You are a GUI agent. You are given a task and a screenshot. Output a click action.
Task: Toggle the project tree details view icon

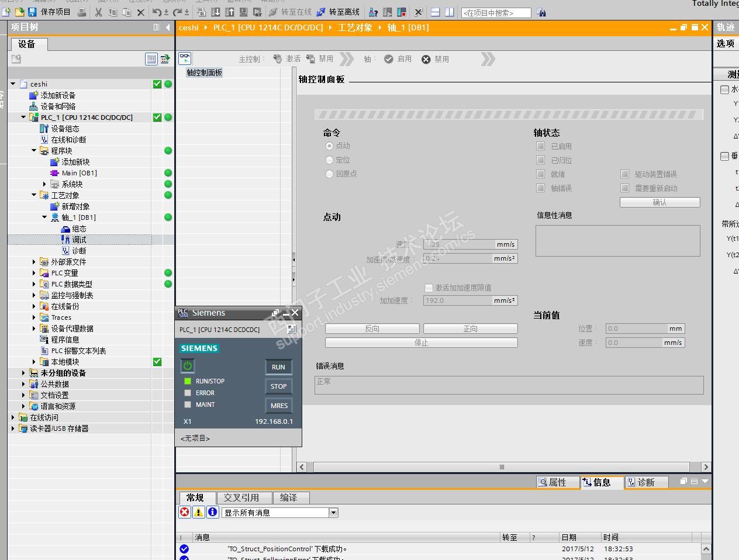pos(151,58)
